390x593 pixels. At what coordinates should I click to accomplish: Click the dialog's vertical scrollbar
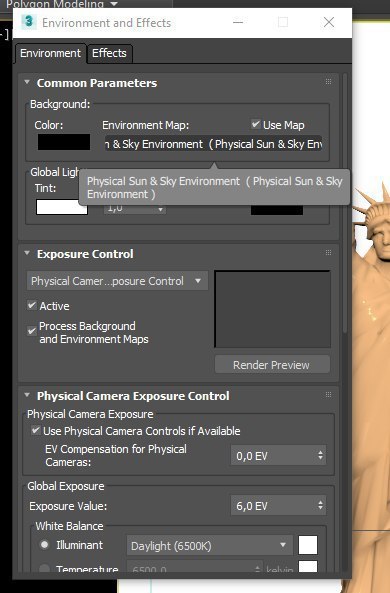[x=345, y=204]
